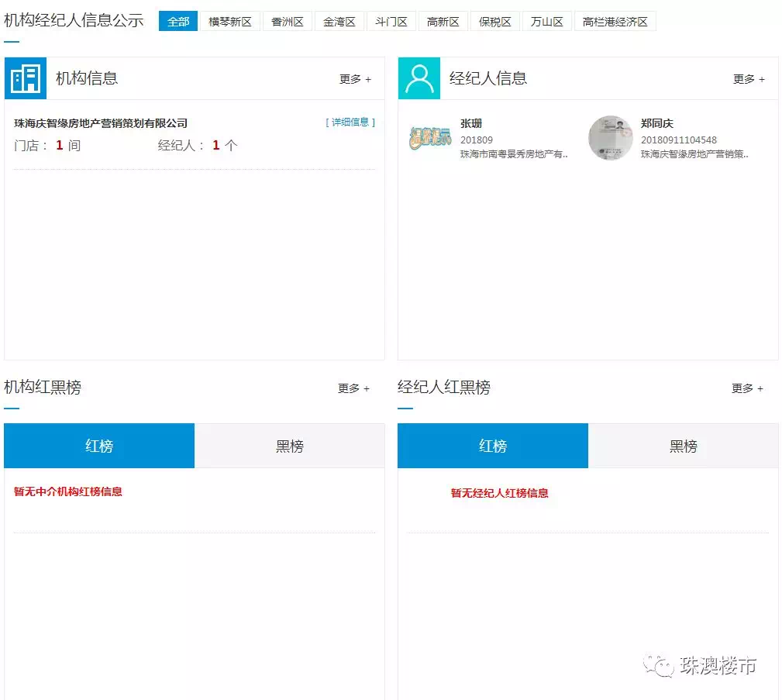Filter by 香洲区 district
The height and width of the screenshot is (700, 782).
tap(288, 22)
